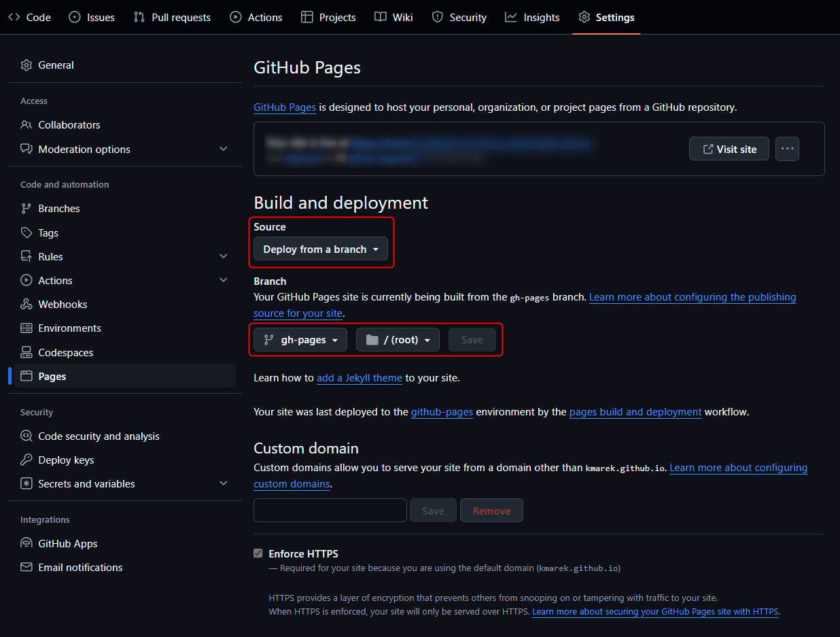Click the Tags icon in sidebar
This screenshot has height=637, width=840.
click(x=27, y=233)
